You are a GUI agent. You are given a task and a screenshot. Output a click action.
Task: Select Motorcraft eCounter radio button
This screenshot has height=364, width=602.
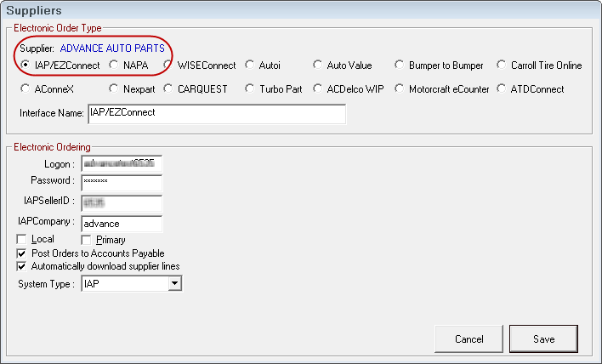tap(400, 88)
